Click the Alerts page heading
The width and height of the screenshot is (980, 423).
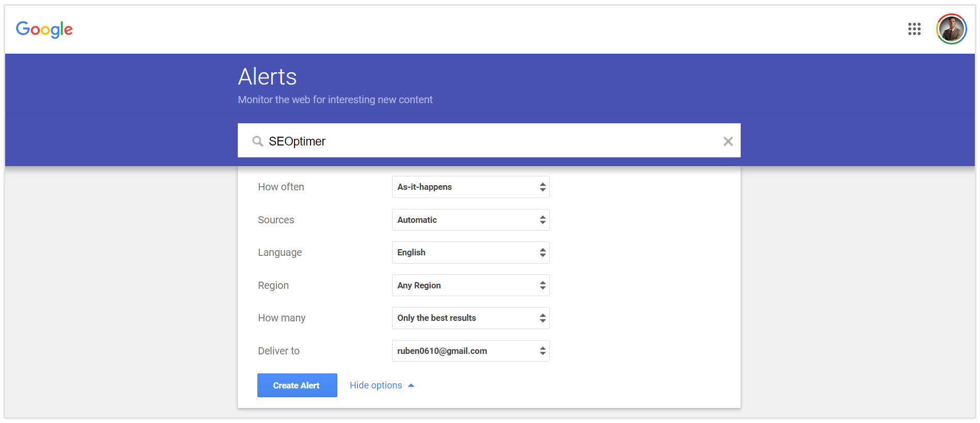click(267, 77)
